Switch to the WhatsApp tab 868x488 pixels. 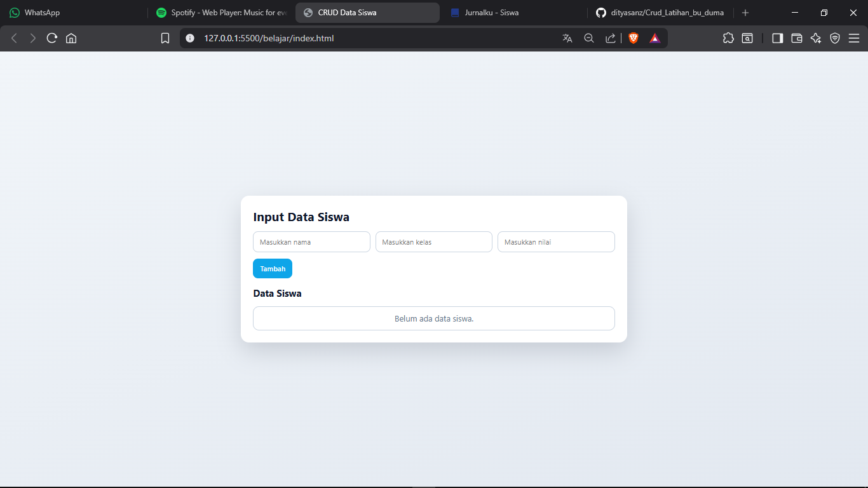pos(42,13)
